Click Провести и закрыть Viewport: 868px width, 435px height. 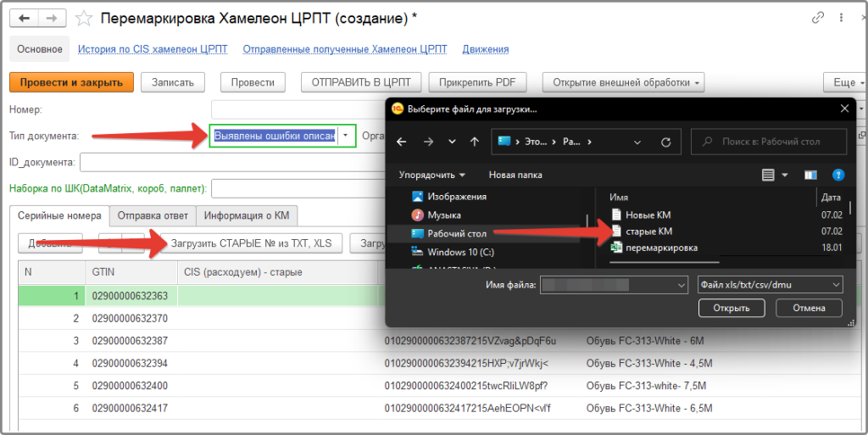pos(71,82)
